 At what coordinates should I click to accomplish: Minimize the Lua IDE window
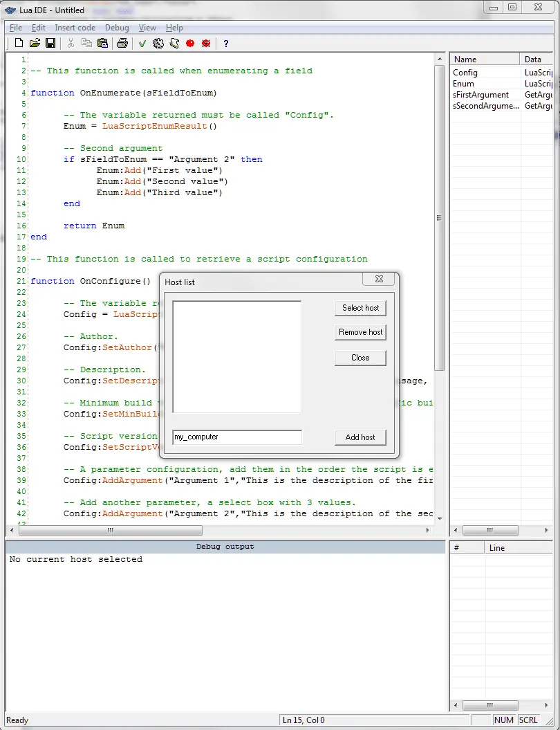coord(494,7)
